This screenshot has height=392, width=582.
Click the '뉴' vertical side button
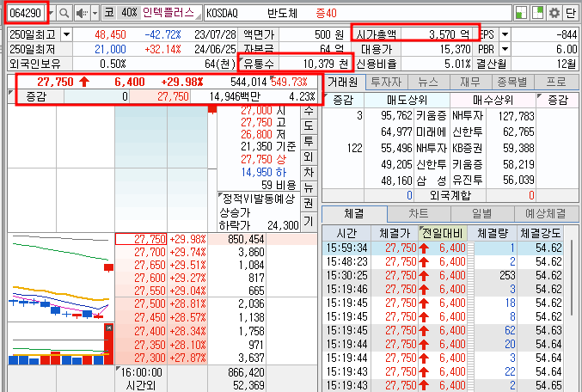[x=309, y=187]
